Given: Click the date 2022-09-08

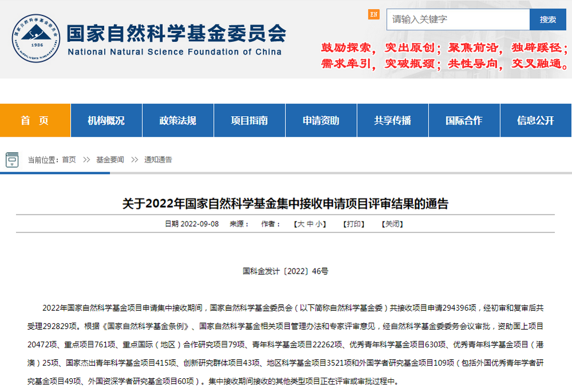Looking at the screenshot, I should [x=200, y=224].
